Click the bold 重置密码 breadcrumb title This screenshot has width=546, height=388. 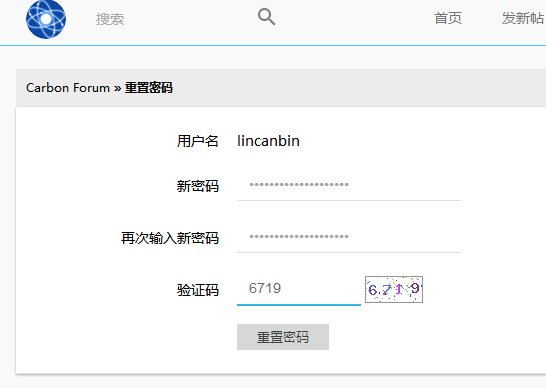[x=149, y=88]
